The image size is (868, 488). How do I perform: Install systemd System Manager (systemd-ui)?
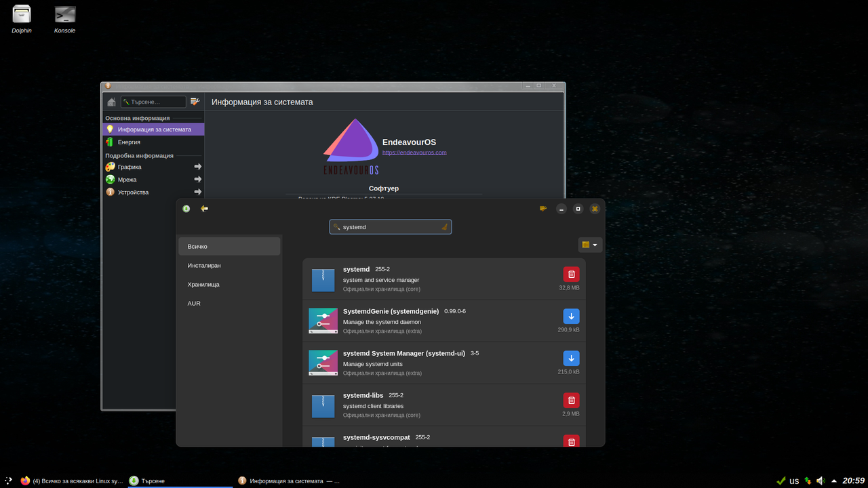(x=571, y=358)
